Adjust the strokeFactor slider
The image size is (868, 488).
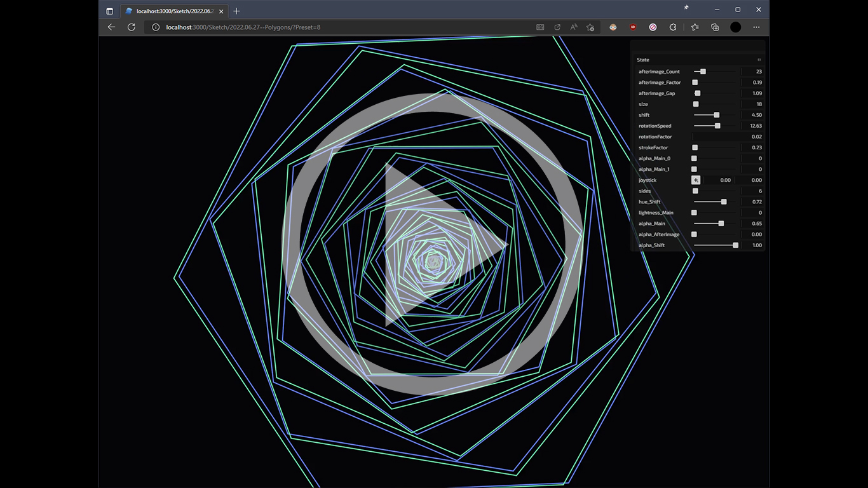716,147
